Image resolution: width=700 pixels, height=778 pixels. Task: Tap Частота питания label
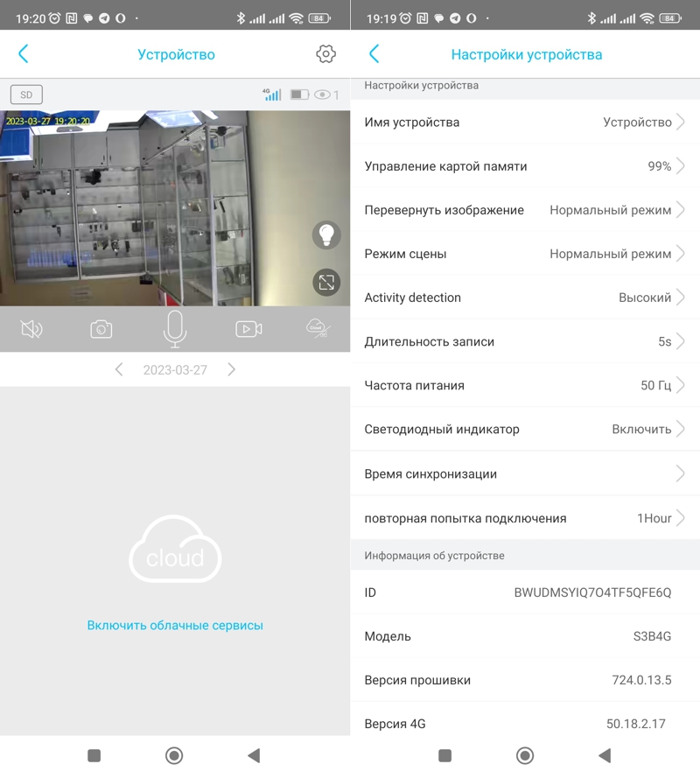(414, 385)
